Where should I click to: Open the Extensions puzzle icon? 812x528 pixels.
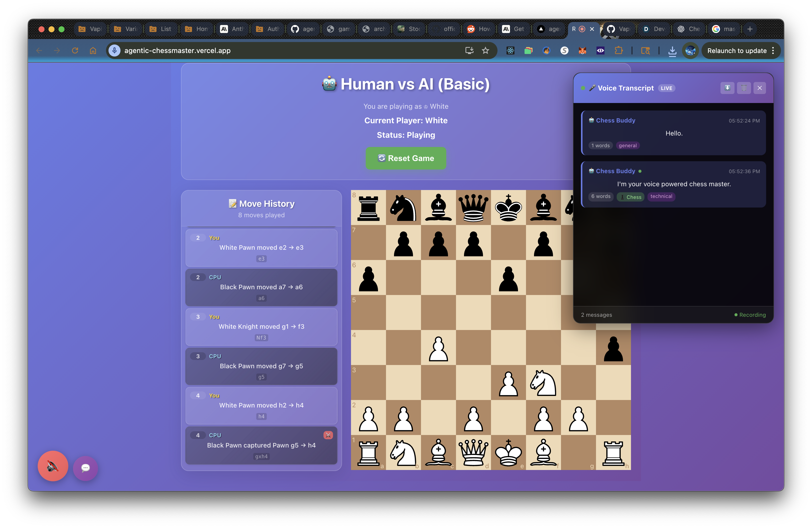tap(618, 50)
